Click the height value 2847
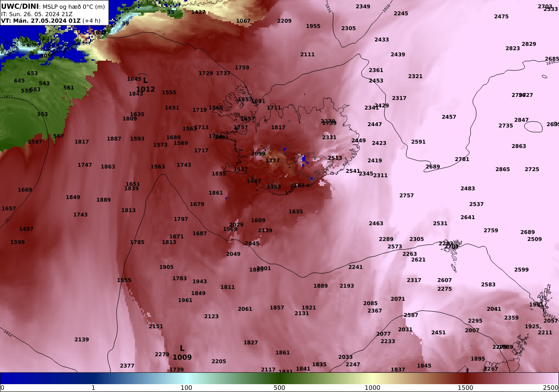This screenshot has height=392, width=559. click(x=521, y=120)
